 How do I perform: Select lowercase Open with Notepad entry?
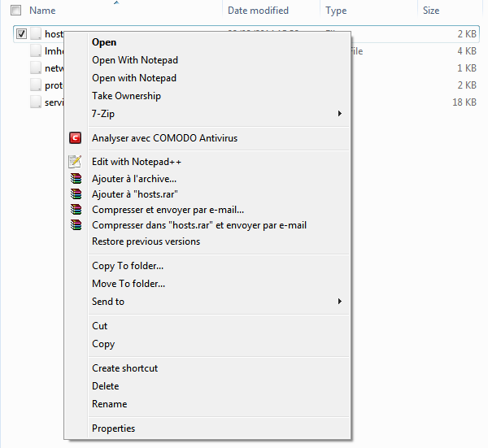[134, 78]
